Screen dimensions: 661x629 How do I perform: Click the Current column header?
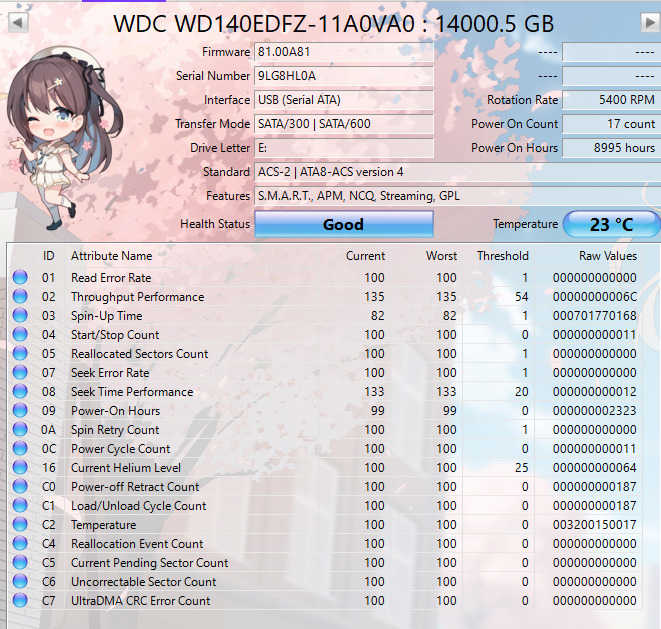point(365,256)
